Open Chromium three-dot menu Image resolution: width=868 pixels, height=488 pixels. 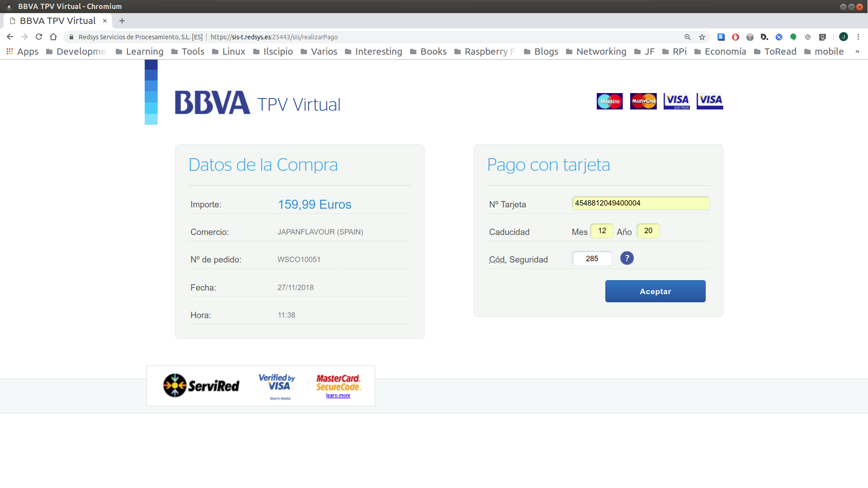tap(858, 37)
